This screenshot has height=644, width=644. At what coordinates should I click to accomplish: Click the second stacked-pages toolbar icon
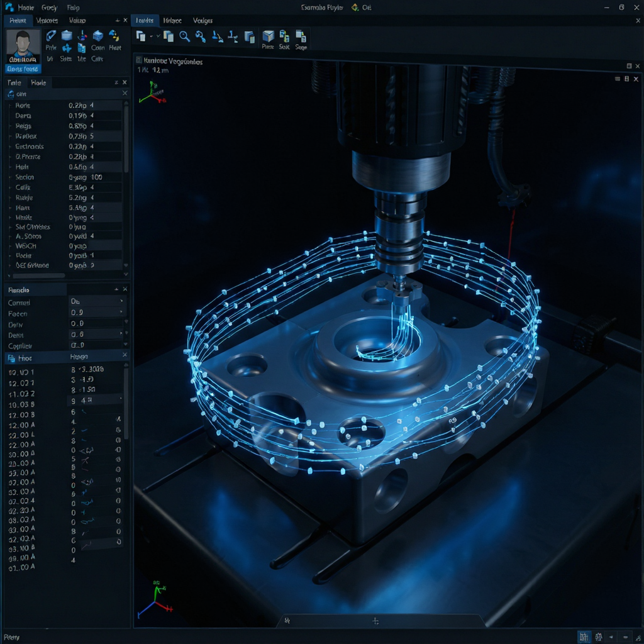(x=169, y=36)
